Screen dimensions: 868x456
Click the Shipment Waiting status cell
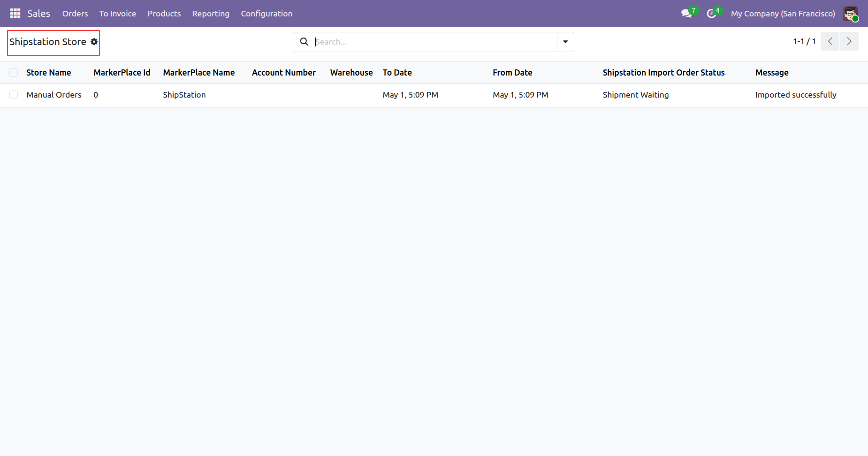click(x=636, y=95)
